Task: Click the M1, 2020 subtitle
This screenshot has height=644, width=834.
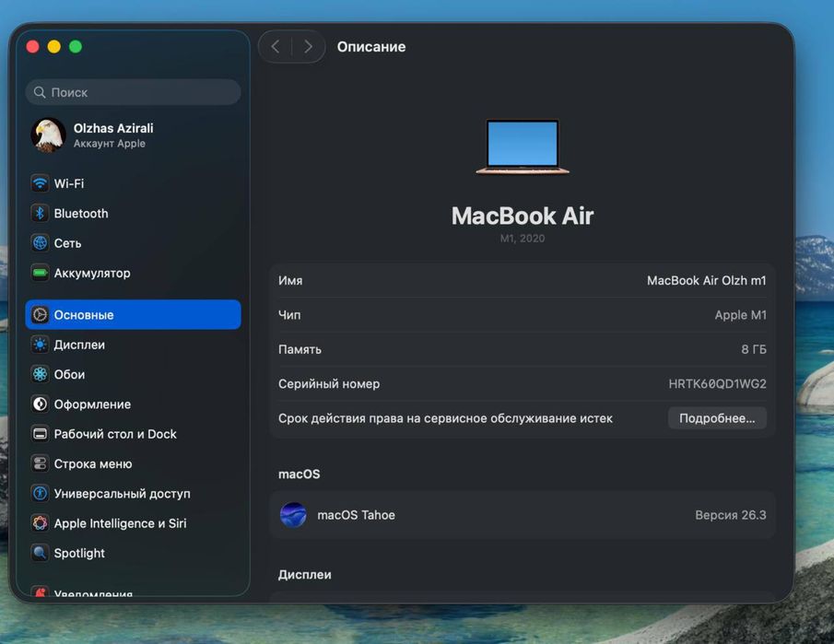Action: pyautogui.click(x=523, y=239)
